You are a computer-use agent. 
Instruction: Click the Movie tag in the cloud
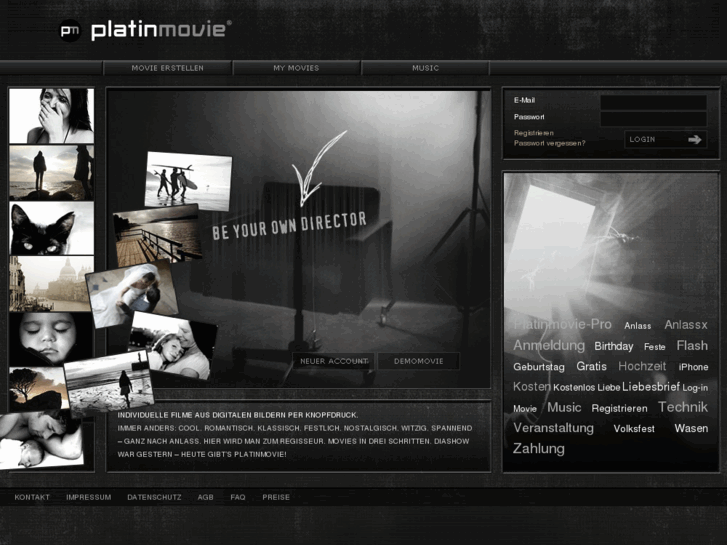click(x=525, y=409)
